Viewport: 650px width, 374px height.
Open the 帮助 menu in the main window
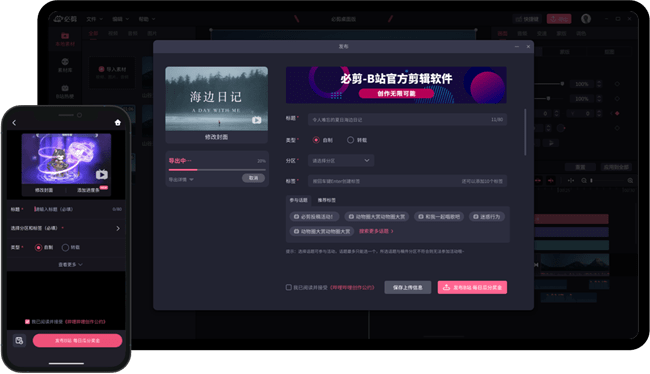[x=146, y=19]
